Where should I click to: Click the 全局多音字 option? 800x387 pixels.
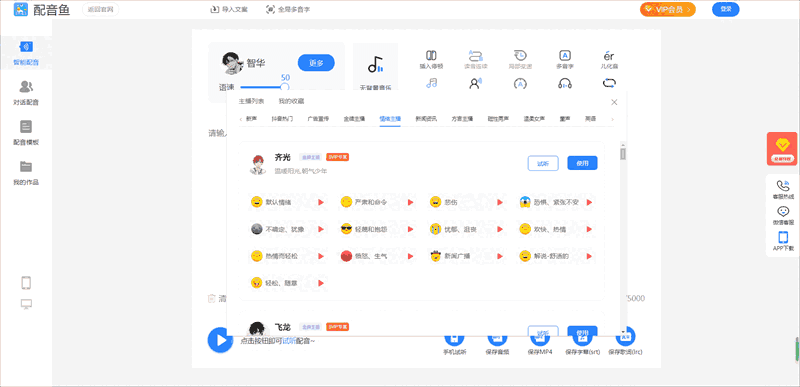click(288, 9)
